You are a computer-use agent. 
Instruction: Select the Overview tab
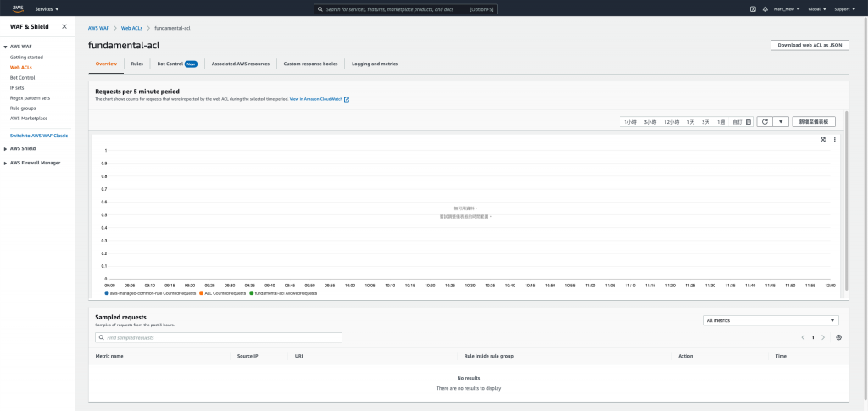pyautogui.click(x=106, y=64)
